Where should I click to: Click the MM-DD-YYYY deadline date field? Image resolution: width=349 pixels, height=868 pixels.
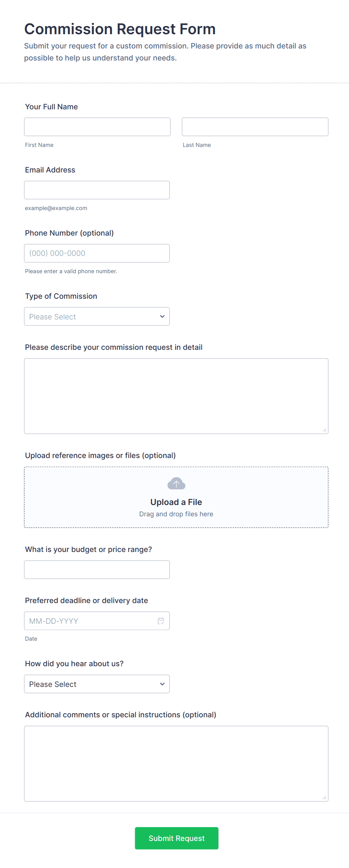pos(90,621)
